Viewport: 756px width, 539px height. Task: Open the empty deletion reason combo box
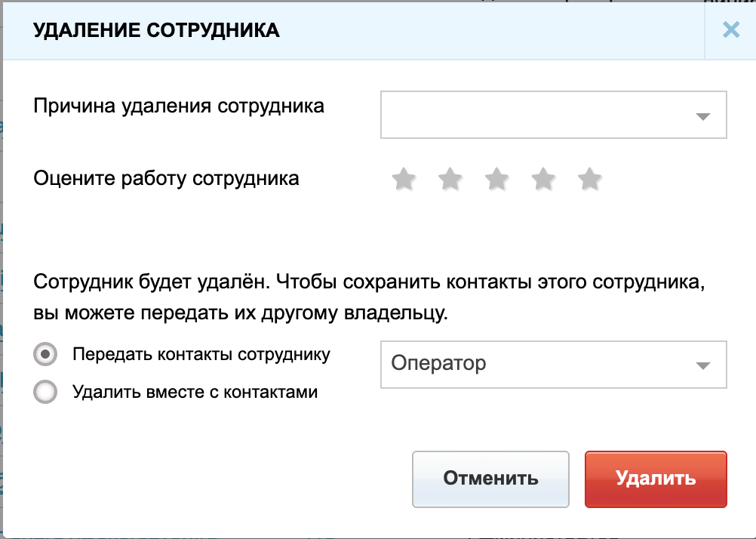pos(536,115)
